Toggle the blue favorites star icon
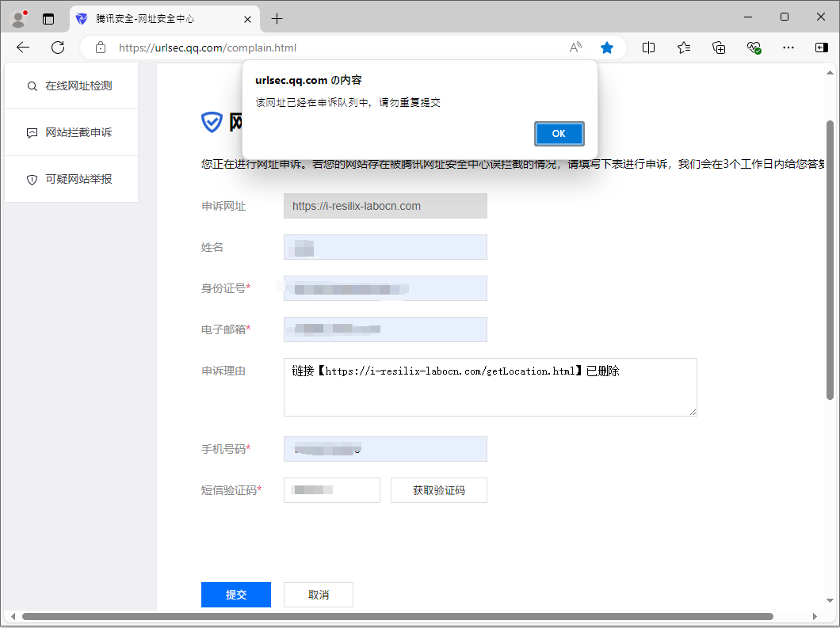The height and width of the screenshot is (628, 840). (607, 48)
